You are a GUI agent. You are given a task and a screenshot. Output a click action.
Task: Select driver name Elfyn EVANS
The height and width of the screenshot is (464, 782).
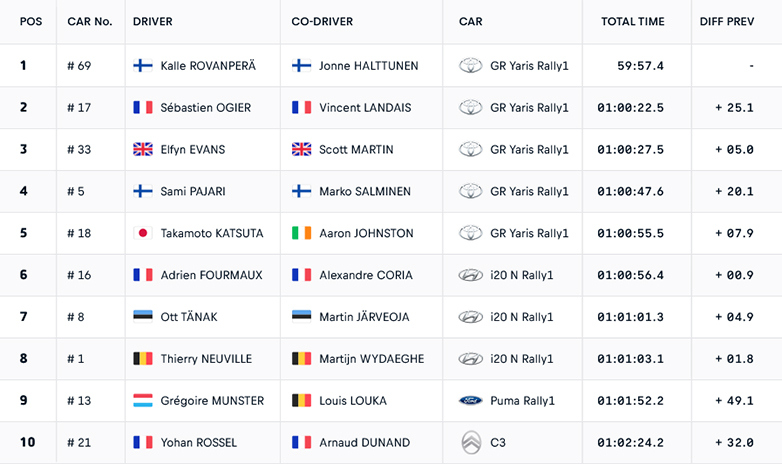click(193, 150)
